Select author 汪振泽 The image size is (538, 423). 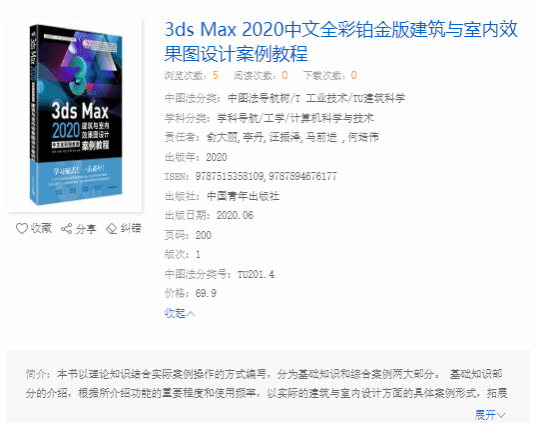pyautogui.click(x=284, y=138)
